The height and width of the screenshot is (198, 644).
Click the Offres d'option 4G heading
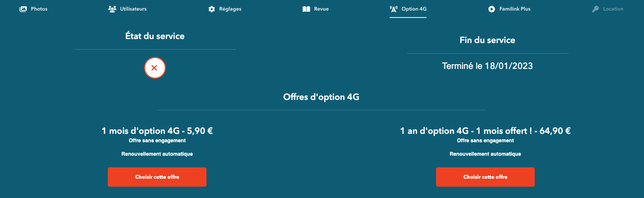[x=321, y=97]
